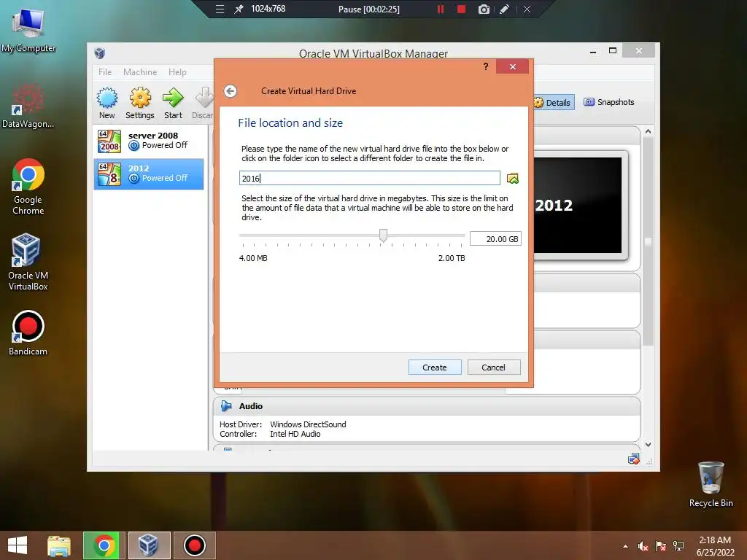Click the Action Center flag tray icon
The width and height of the screenshot is (747, 560).
pos(660,546)
